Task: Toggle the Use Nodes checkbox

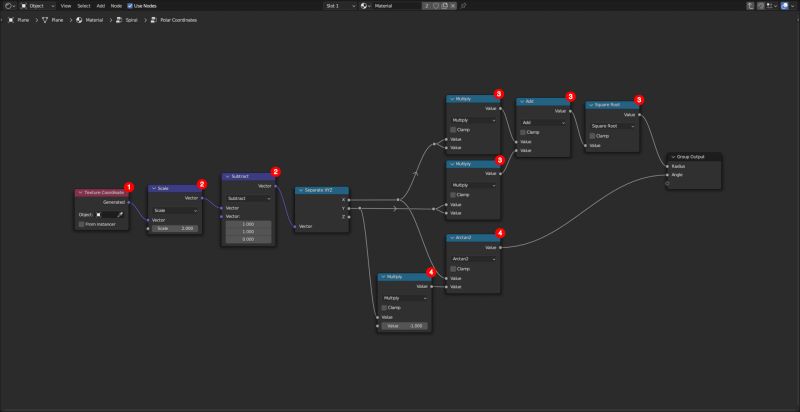Action: click(130, 6)
